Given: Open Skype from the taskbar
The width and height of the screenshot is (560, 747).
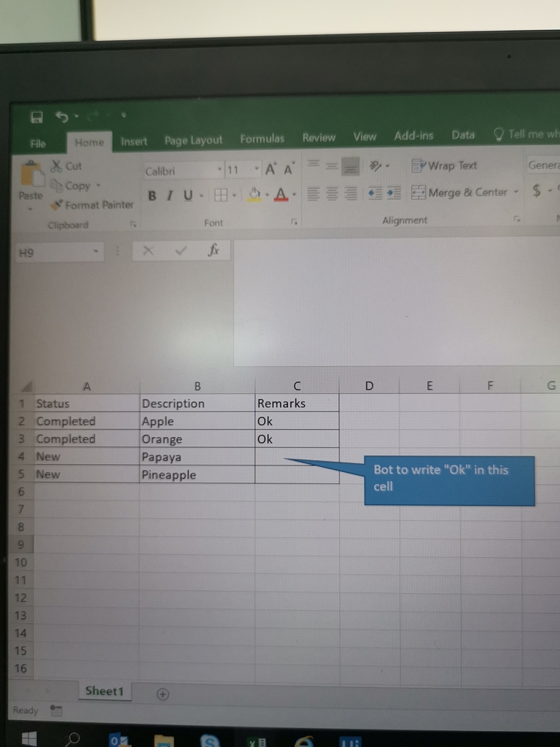Looking at the screenshot, I should click(209, 740).
